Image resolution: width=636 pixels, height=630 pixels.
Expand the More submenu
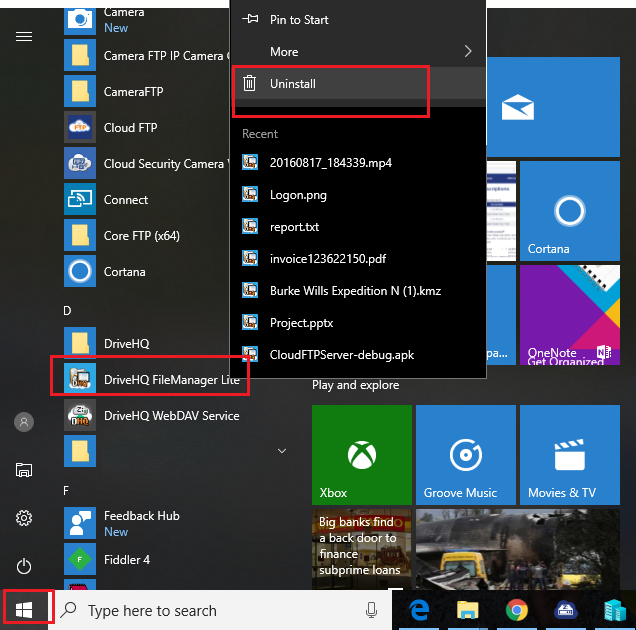[x=357, y=52]
